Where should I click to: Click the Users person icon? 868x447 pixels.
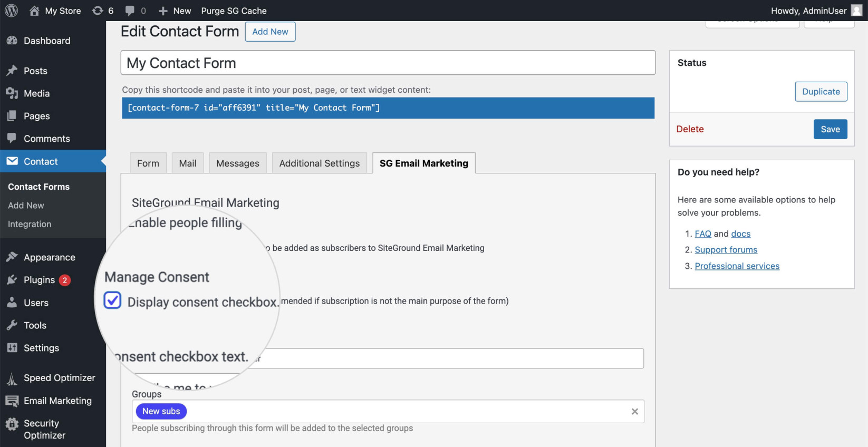12,303
